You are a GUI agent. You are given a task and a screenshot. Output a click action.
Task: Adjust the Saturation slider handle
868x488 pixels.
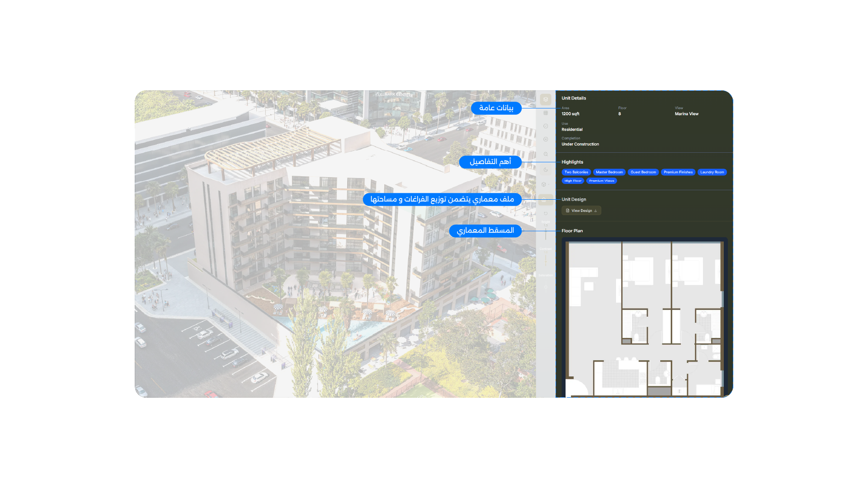[546, 286]
